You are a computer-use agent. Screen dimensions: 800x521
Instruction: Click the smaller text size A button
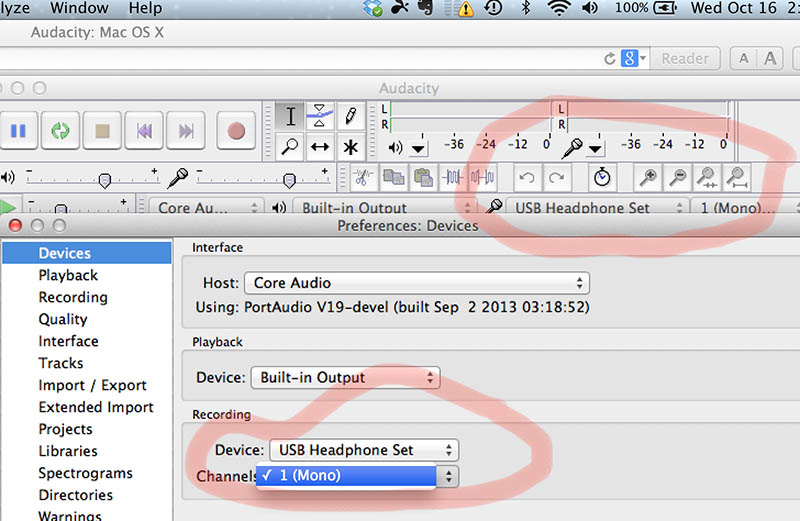click(x=744, y=59)
